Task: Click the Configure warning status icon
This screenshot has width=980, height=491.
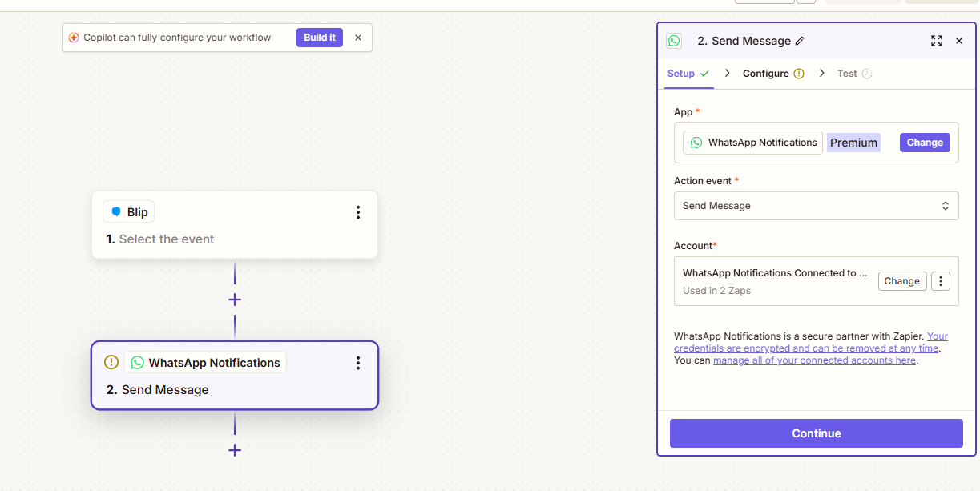Action: coord(799,74)
